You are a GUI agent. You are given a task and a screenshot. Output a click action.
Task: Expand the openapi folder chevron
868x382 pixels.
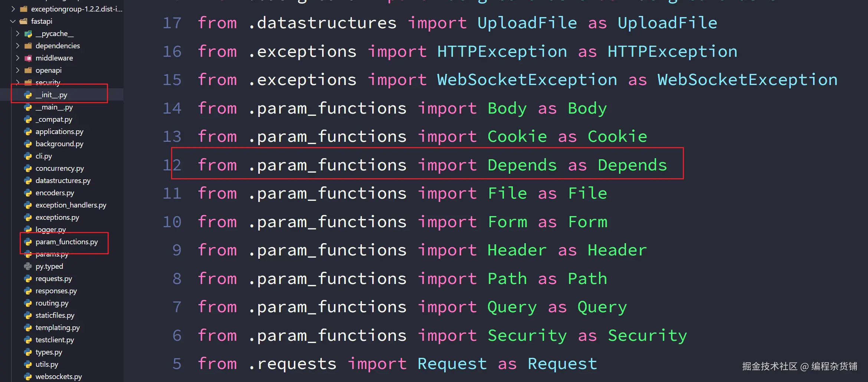[17, 70]
